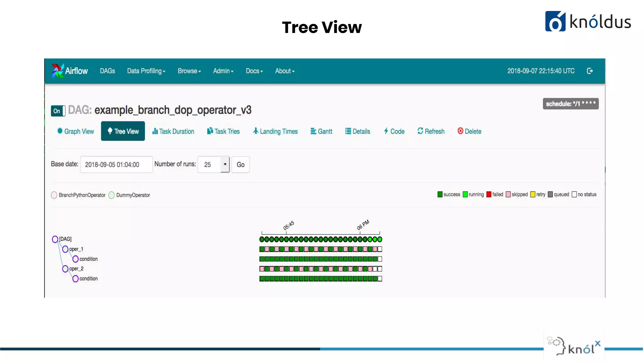This screenshot has height=362, width=644.
Task: Click the Airflow pinwheel logo
Action: tap(58, 71)
